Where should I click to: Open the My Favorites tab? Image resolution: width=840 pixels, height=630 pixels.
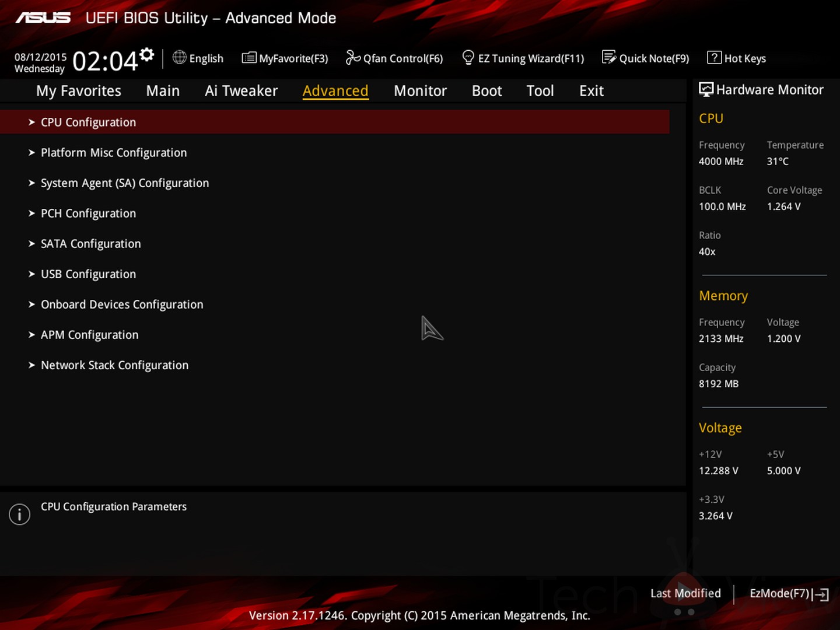(x=79, y=91)
